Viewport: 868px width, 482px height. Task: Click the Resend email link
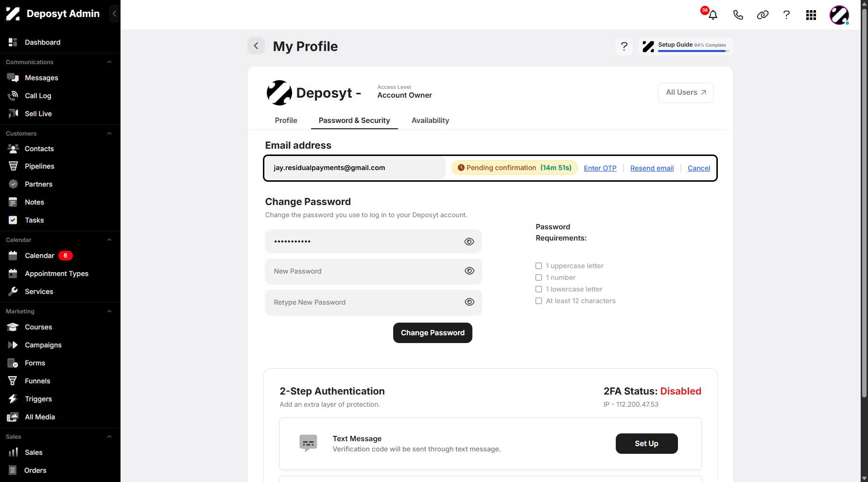652,168
